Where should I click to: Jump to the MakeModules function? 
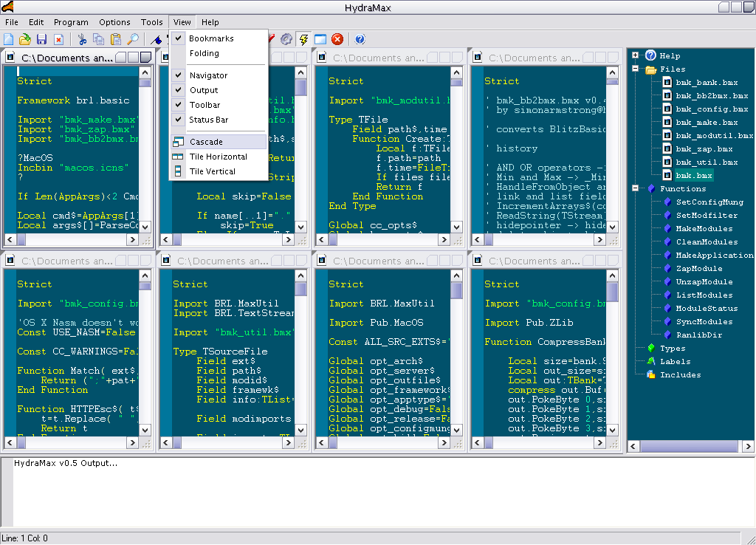tap(704, 229)
